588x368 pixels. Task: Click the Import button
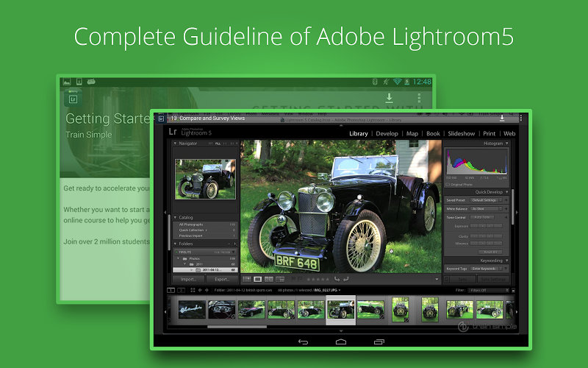(189, 279)
